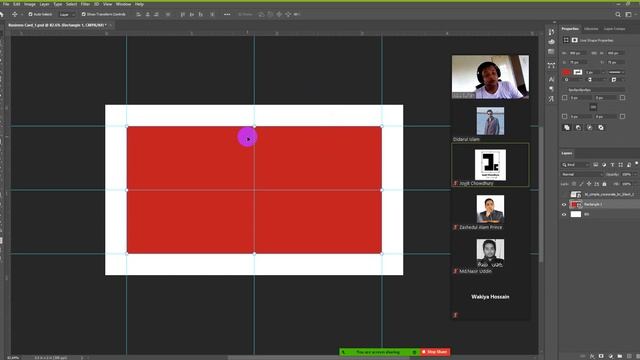The width and height of the screenshot is (640, 360).
Task: Open the File menu
Action: (6, 4)
